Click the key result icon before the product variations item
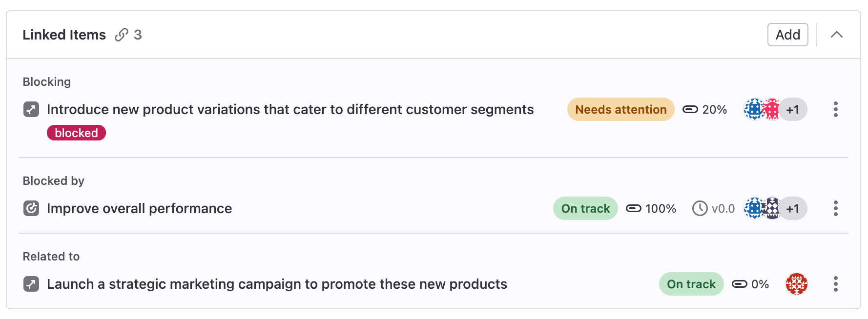The width and height of the screenshot is (868, 319). tap(31, 109)
